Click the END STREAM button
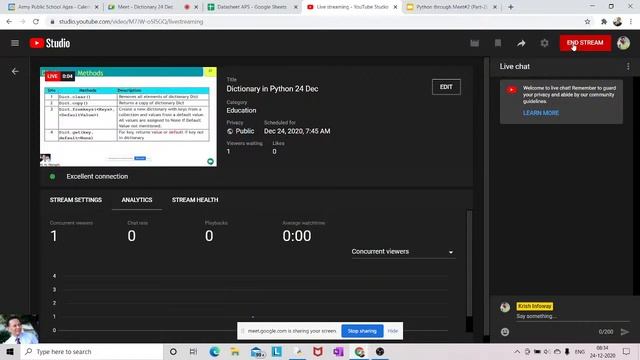 coord(585,42)
